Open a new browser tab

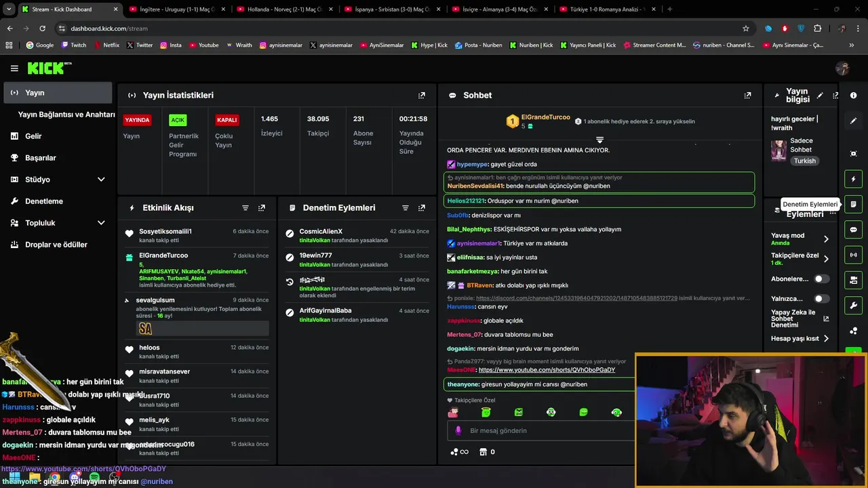pyautogui.click(x=670, y=9)
